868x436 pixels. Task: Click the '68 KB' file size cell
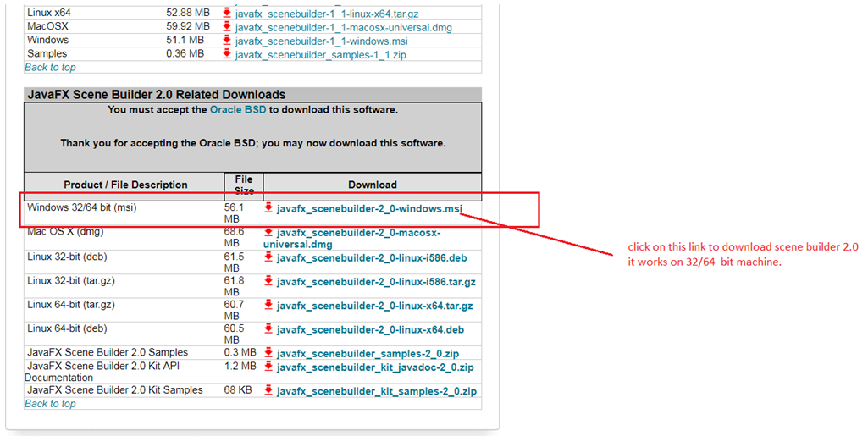click(x=238, y=390)
